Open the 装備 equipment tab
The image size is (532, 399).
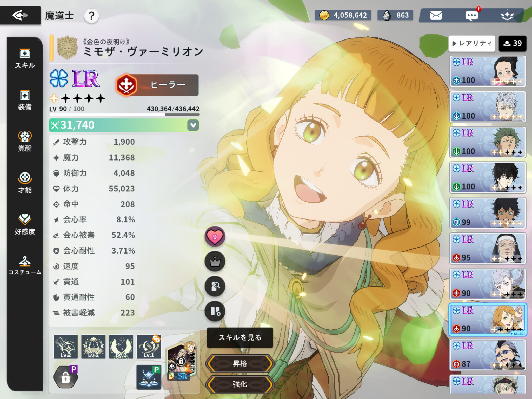click(25, 100)
